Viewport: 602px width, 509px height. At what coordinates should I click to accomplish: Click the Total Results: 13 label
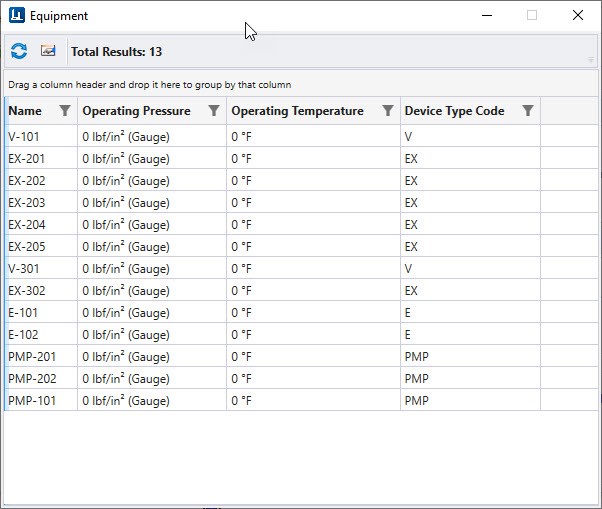[x=116, y=51]
